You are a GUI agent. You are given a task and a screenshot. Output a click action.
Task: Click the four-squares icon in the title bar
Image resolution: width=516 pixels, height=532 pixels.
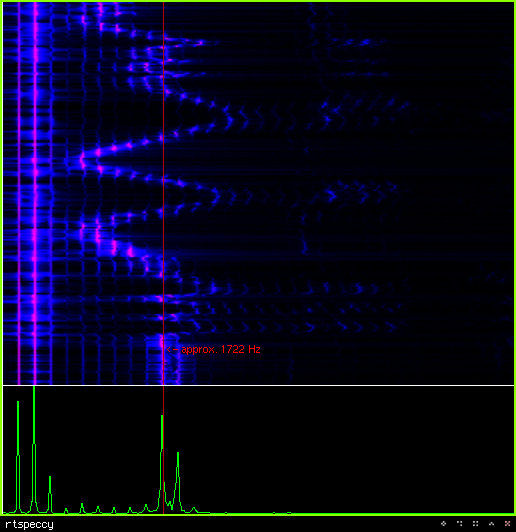(x=475, y=524)
